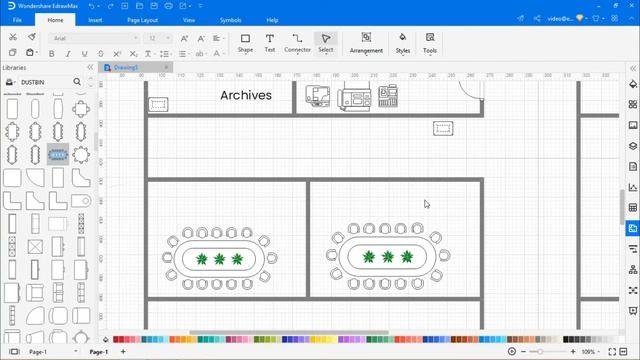Select the highlighted conference table shape in library
The image size is (640, 360).
pyautogui.click(x=58, y=154)
